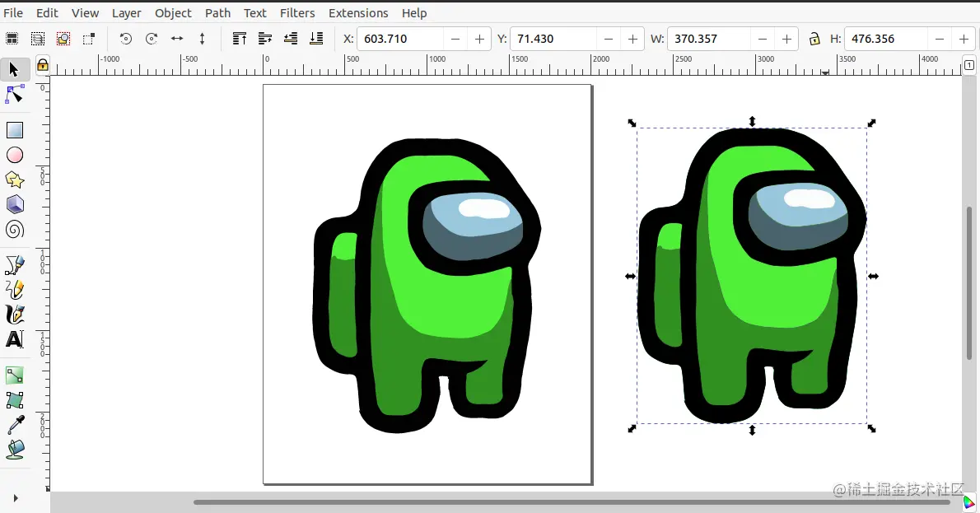Decrease Y value with minus button
This screenshot has width=980, height=513.
(x=608, y=39)
